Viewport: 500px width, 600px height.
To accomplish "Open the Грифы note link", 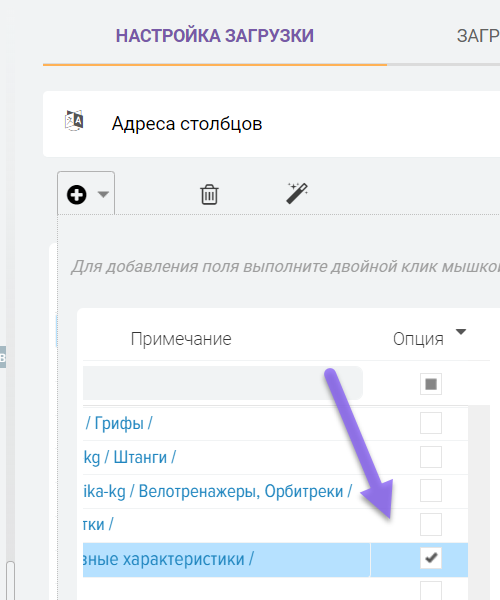I will [x=119, y=423].
